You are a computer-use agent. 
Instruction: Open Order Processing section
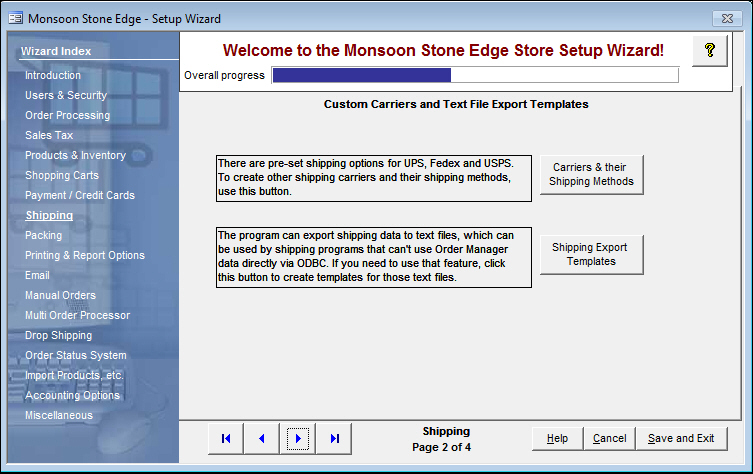[67, 115]
